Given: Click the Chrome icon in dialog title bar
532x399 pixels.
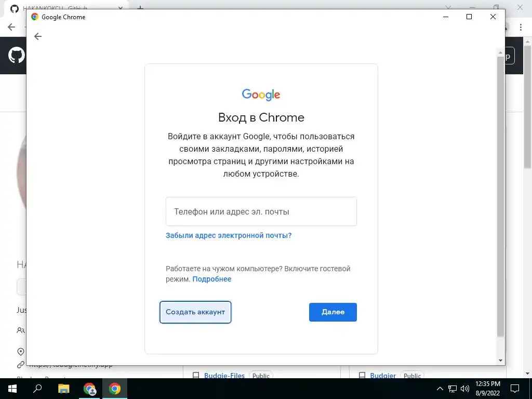Looking at the screenshot, I should click(35, 17).
